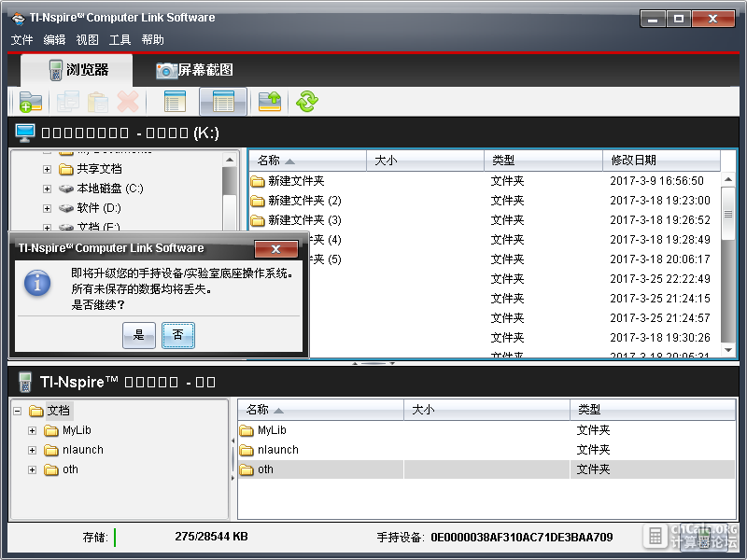Click the handheld device icon beside TI-Nspire header
The image size is (747, 560).
click(25, 382)
